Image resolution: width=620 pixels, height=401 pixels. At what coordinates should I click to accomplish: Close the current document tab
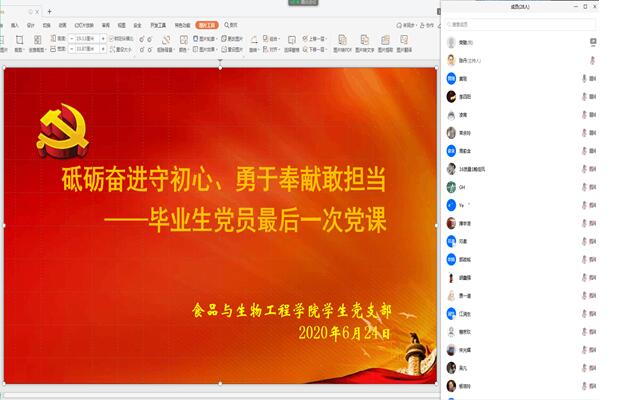37,12
